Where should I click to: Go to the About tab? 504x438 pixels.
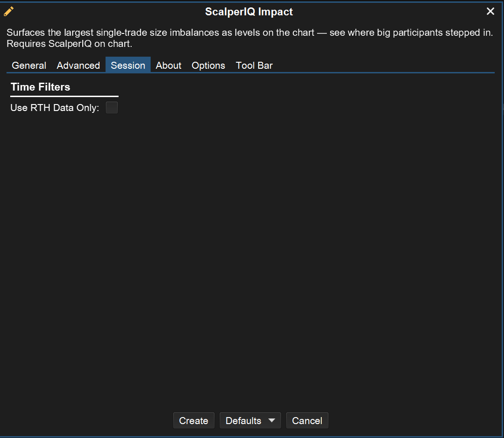click(168, 65)
